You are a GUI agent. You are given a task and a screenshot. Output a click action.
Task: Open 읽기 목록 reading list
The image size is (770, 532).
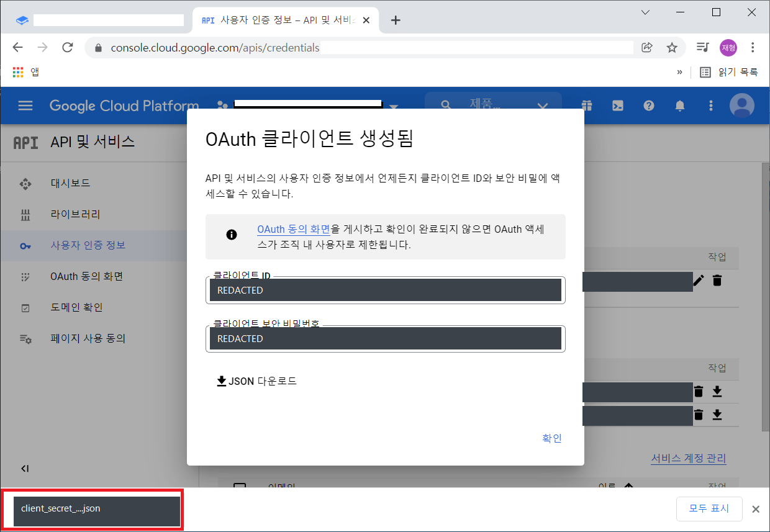click(729, 72)
